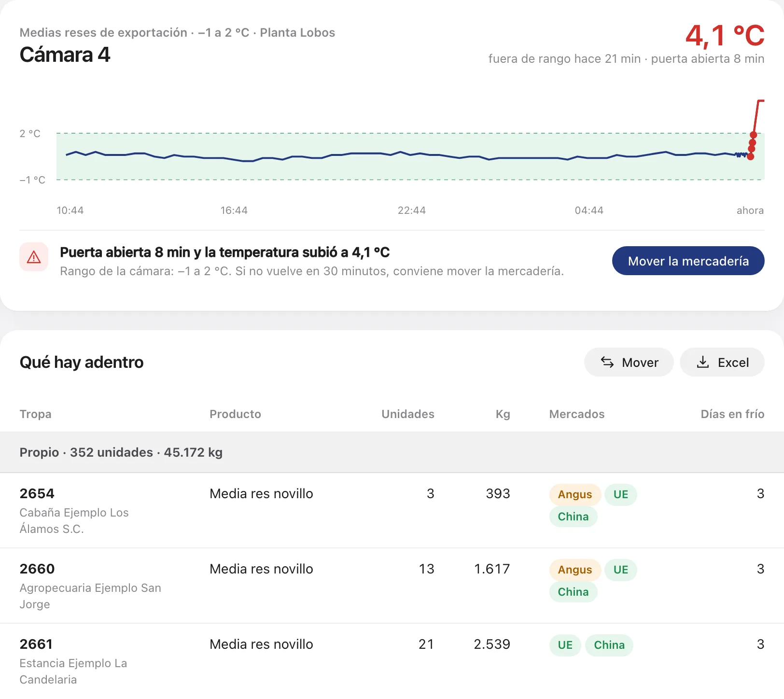
Task: Click the UE tag in row 2661
Action: tap(565, 645)
